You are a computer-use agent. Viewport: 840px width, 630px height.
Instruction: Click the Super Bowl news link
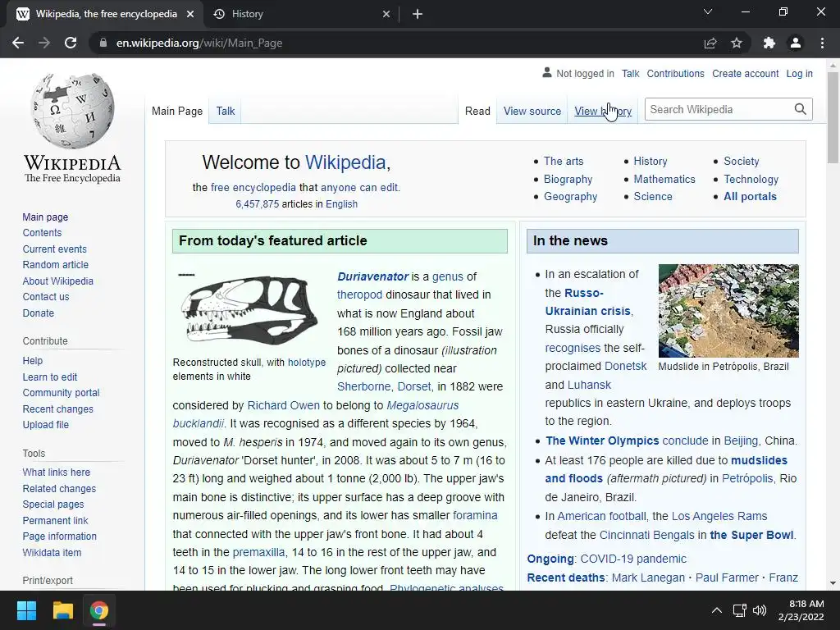coord(751,535)
